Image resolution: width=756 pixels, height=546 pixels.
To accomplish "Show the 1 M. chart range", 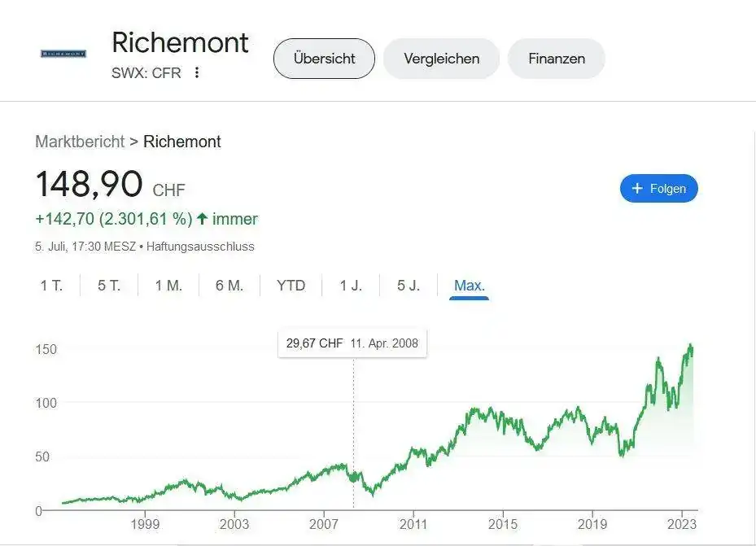I will tap(168, 286).
